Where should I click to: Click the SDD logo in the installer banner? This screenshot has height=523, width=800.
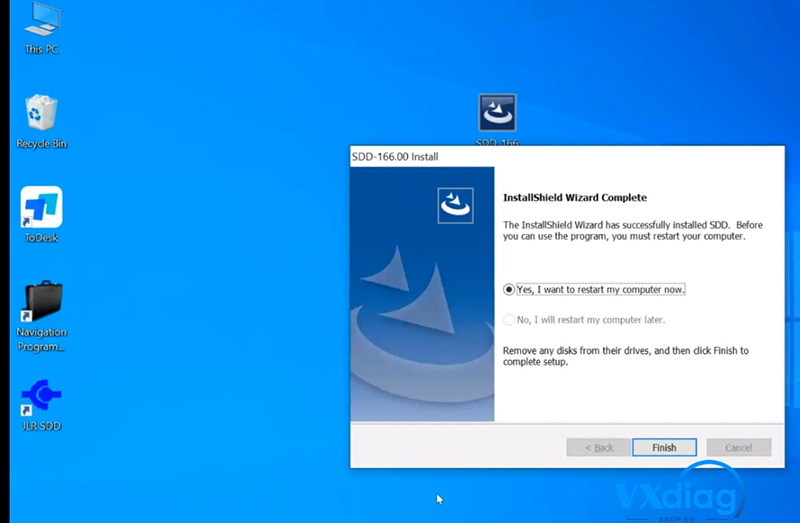tap(455, 206)
